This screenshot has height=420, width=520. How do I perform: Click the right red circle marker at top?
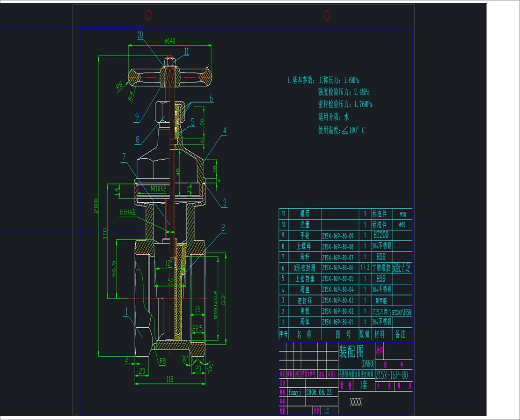(x=327, y=15)
